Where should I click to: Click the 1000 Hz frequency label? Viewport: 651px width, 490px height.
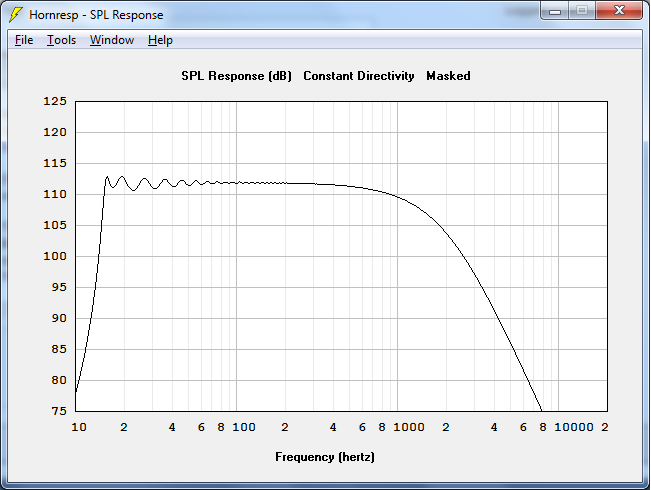tap(409, 427)
